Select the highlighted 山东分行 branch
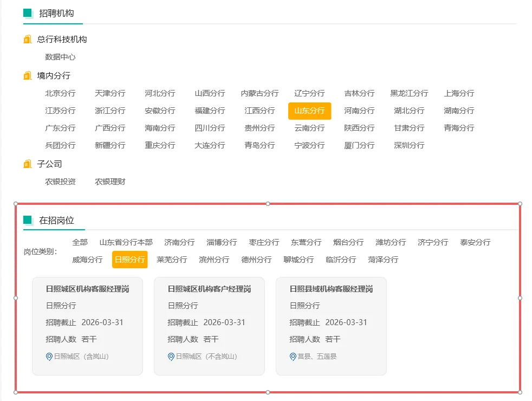The height and width of the screenshot is (401, 532). point(309,111)
